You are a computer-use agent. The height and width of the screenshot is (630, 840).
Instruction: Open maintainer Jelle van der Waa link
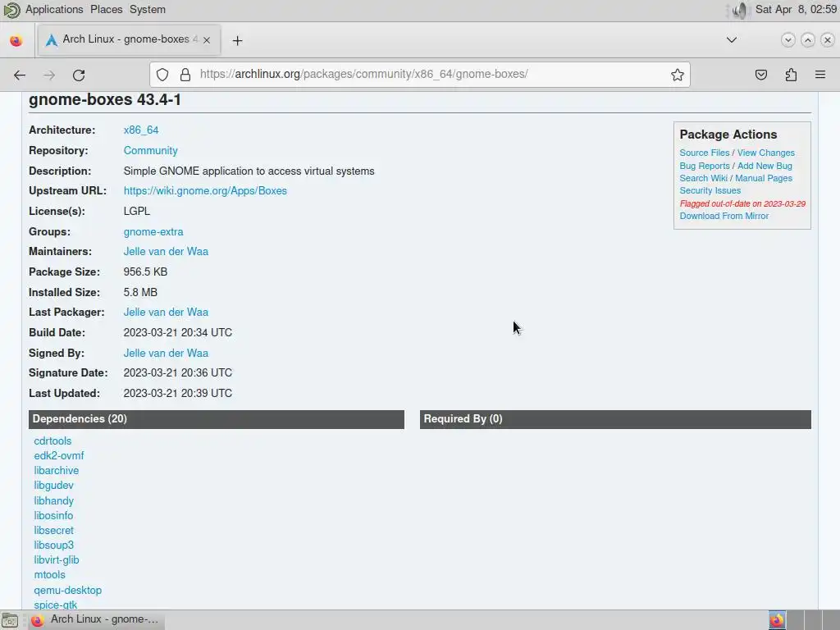(166, 251)
